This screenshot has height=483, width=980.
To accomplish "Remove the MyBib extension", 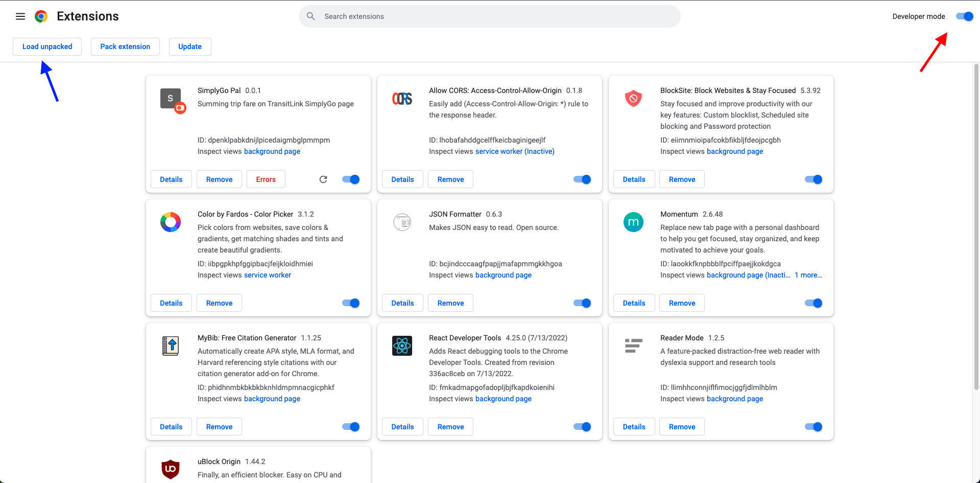I will [219, 427].
